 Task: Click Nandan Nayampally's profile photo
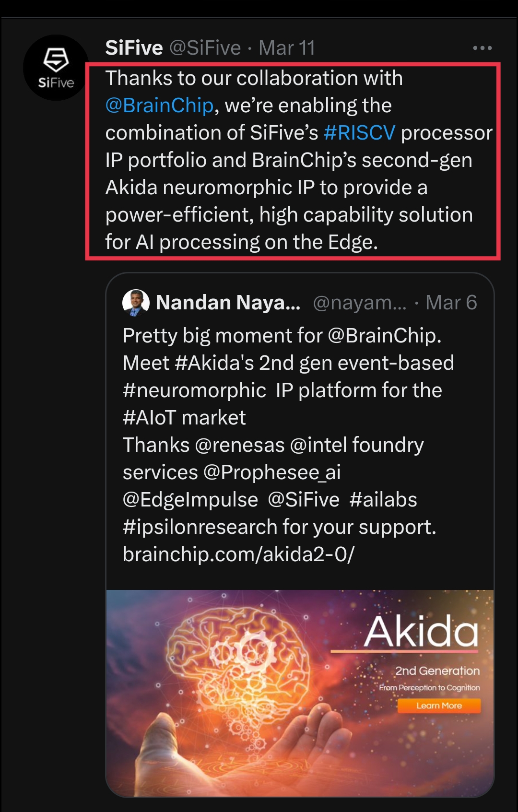pos(136,303)
